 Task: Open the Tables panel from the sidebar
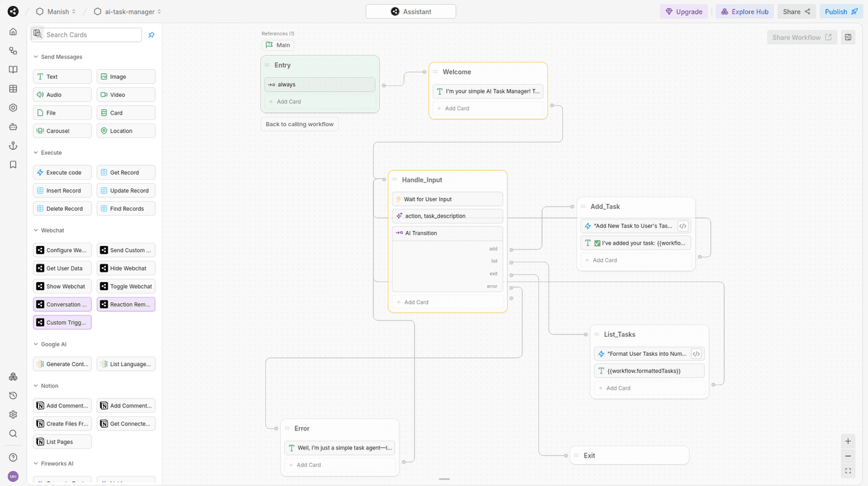pyautogui.click(x=12, y=88)
